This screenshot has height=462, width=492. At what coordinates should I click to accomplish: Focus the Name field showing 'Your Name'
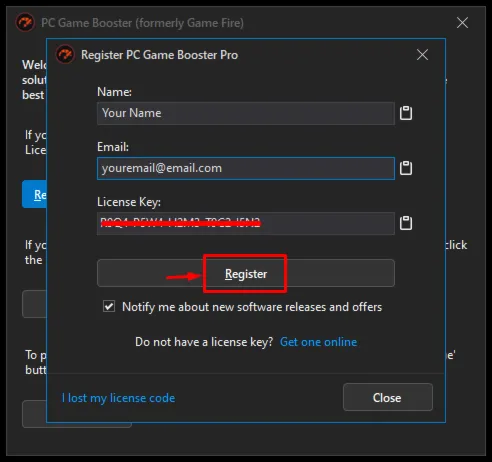[x=246, y=113]
